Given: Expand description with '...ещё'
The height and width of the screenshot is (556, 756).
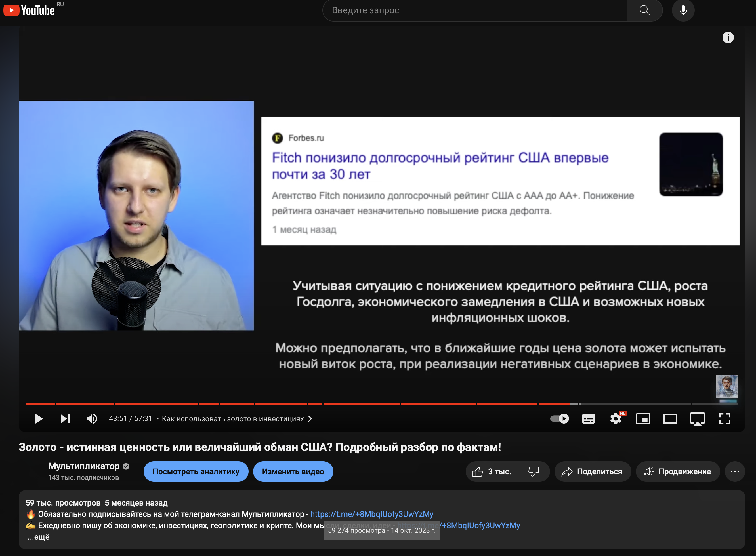Looking at the screenshot, I should click(x=38, y=537).
